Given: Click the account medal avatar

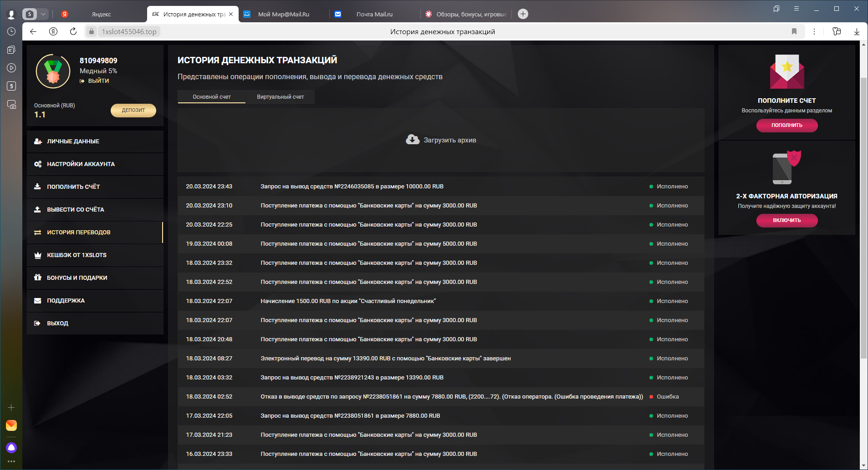Looking at the screenshot, I should pos(53,71).
